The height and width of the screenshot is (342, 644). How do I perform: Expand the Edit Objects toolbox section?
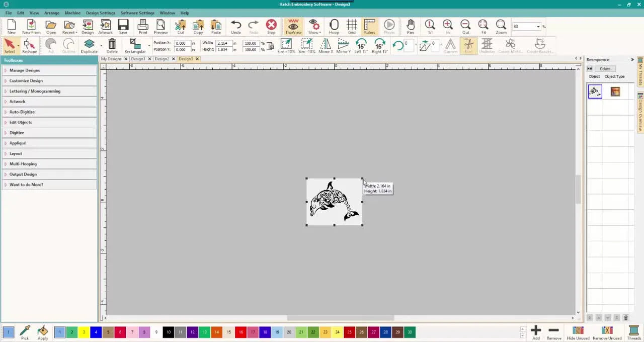[x=20, y=122]
